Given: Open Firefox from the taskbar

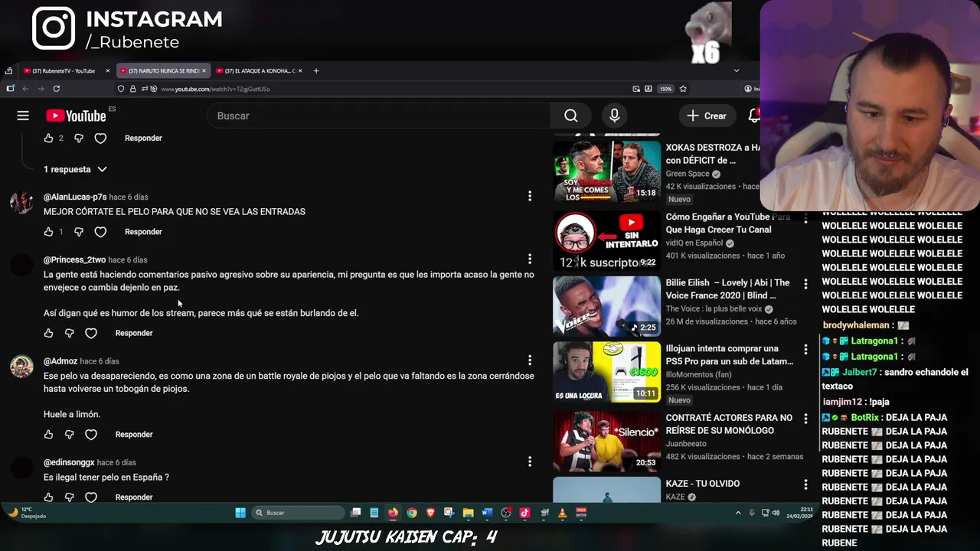Looking at the screenshot, I should pyautogui.click(x=393, y=513).
